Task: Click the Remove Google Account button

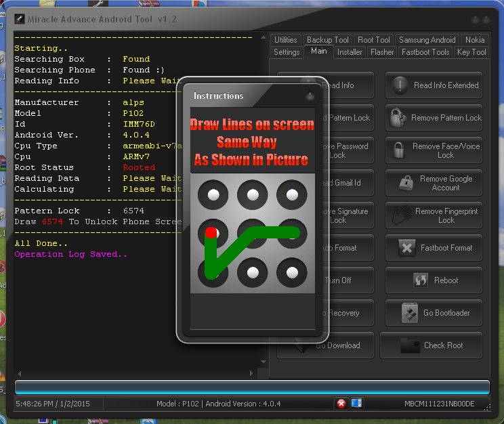Action: coord(434,183)
